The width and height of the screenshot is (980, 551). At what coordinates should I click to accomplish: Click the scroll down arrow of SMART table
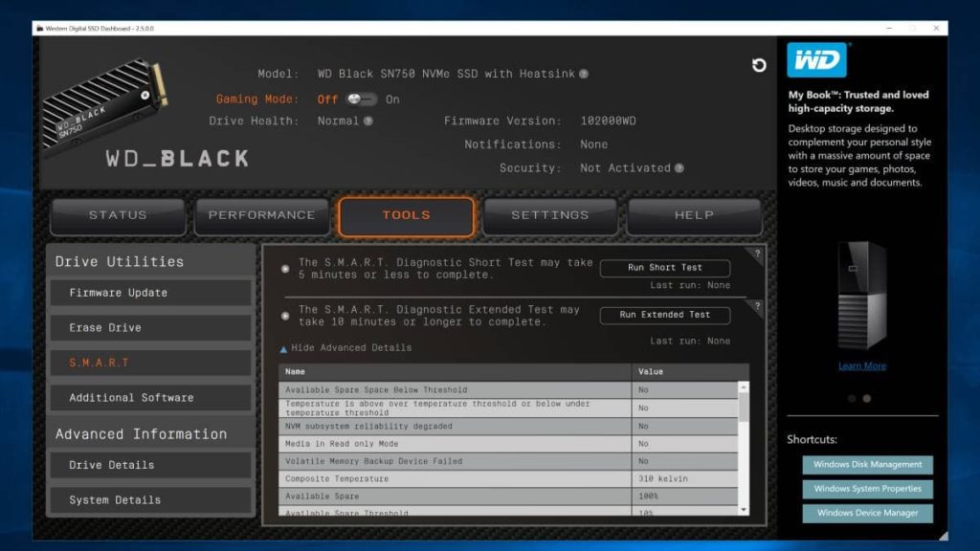pyautogui.click(x=743, y=510)
